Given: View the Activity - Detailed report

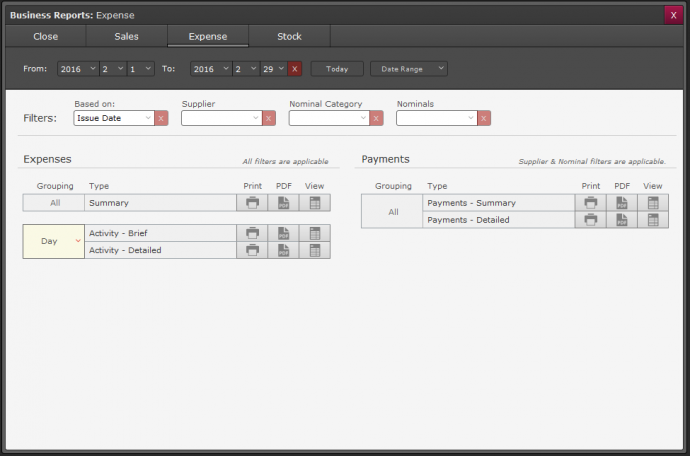Looking at the screenshot, I should [315, 250].
